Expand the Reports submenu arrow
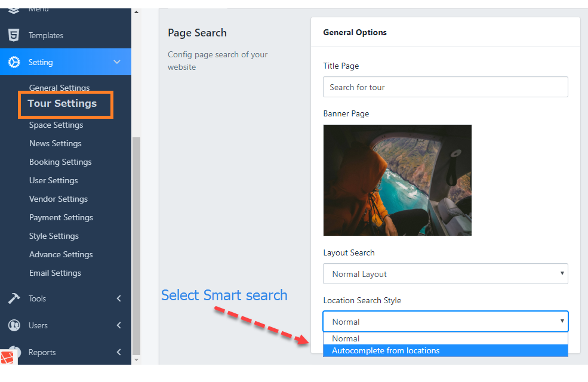588x382 pixels. (118, 352)
